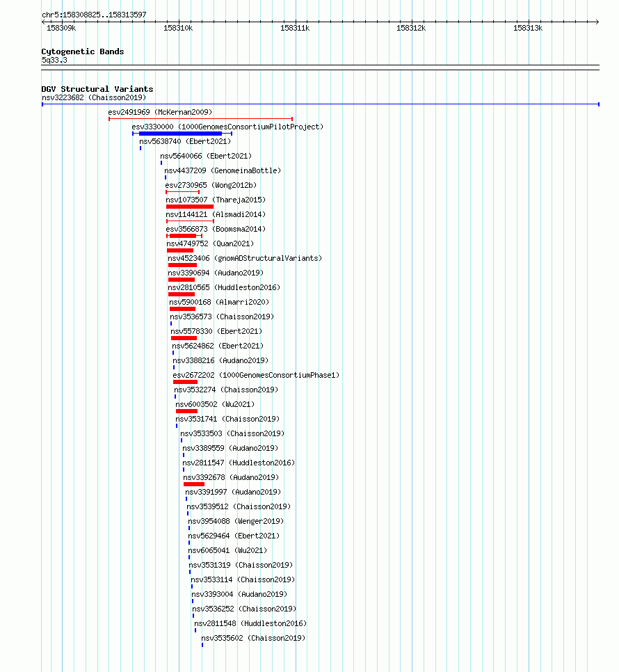
Task: Click nsv4523406 (gnomADStructuralVariants) label
Action: coord(245,258)
